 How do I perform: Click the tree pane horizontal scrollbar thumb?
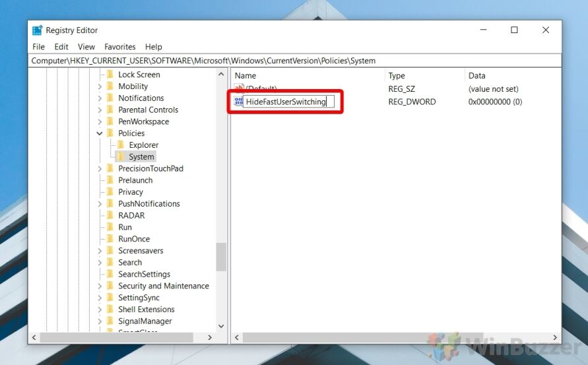click(117, 338)
